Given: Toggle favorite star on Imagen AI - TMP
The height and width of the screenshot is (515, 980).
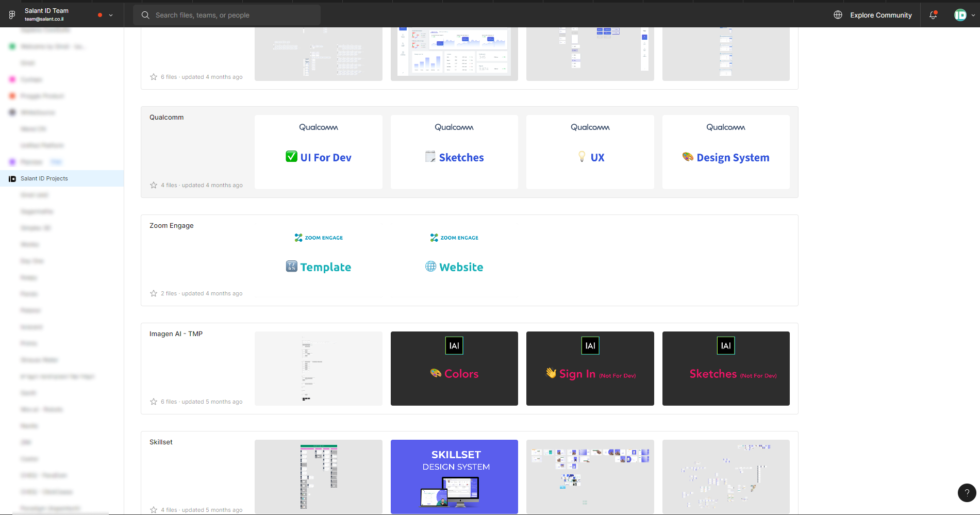Looking at the screenshot, I should pos(154,402).
